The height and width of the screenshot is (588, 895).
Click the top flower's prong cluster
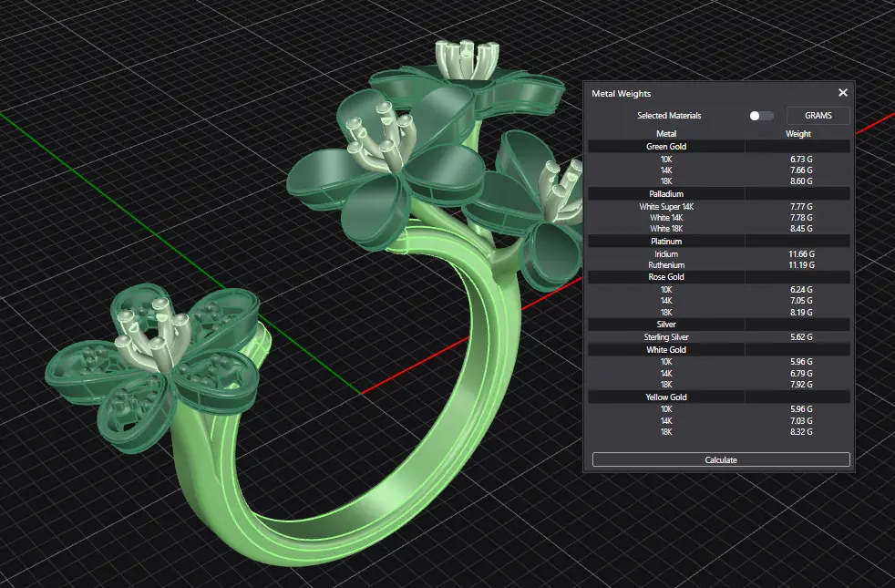coord(465,59)
